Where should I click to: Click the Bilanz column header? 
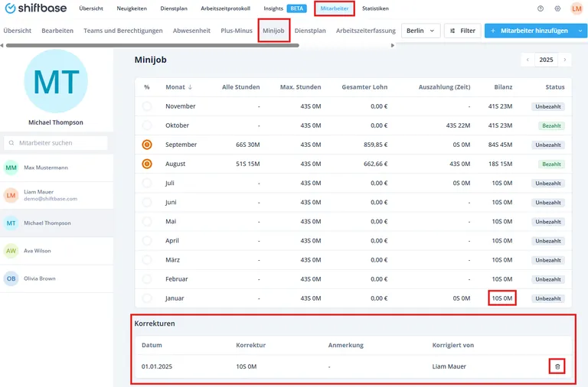tap(503, 87)
